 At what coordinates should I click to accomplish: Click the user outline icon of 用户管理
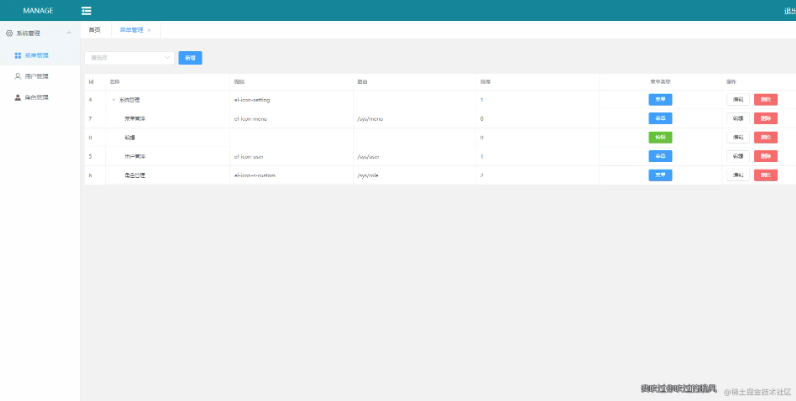tap(18, 76)
